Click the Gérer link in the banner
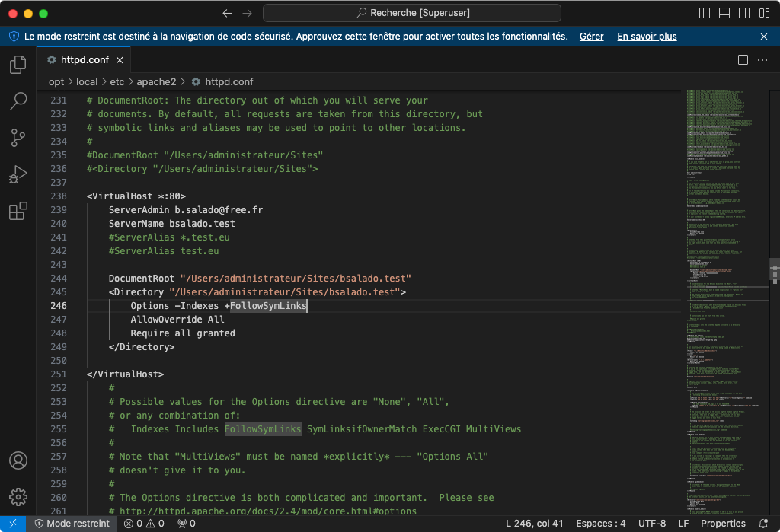This screenshot has width=780, height=532. click(x=591, y=37)
